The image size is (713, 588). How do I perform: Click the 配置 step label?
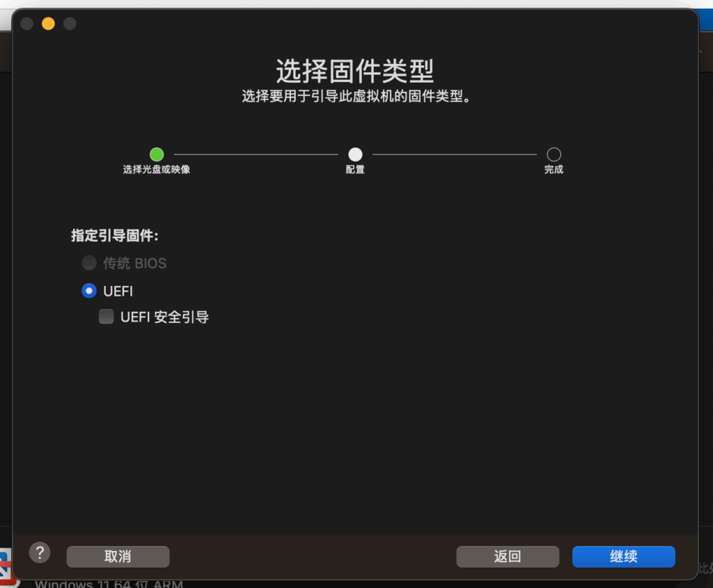(x=355, y=170)
